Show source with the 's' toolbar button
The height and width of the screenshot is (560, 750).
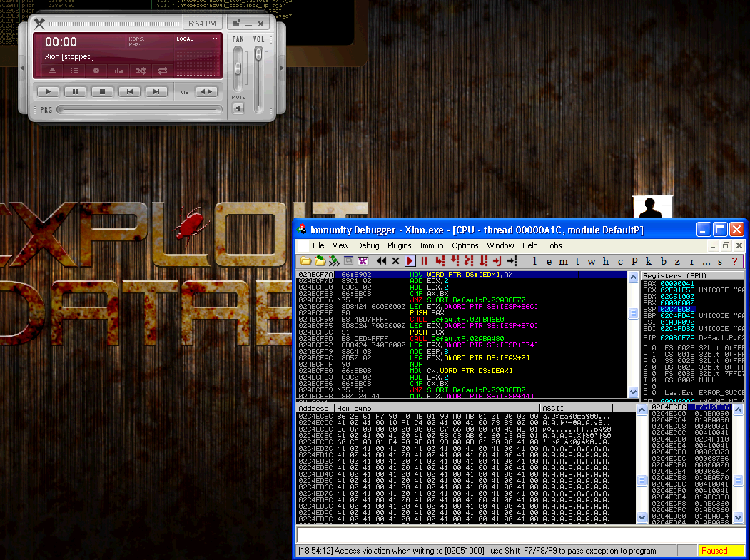(x=720, y=261)
